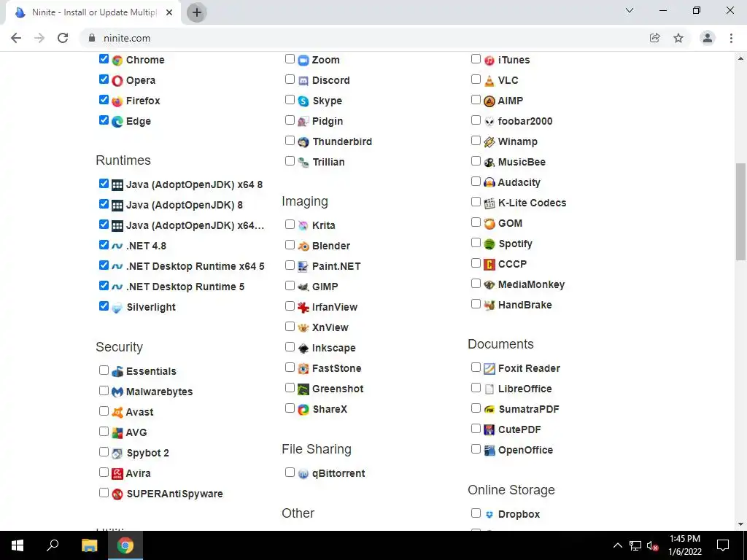Viewport: 747px width, 560px height.
Task: Click the Greenshot label
Action: [338, 389]
